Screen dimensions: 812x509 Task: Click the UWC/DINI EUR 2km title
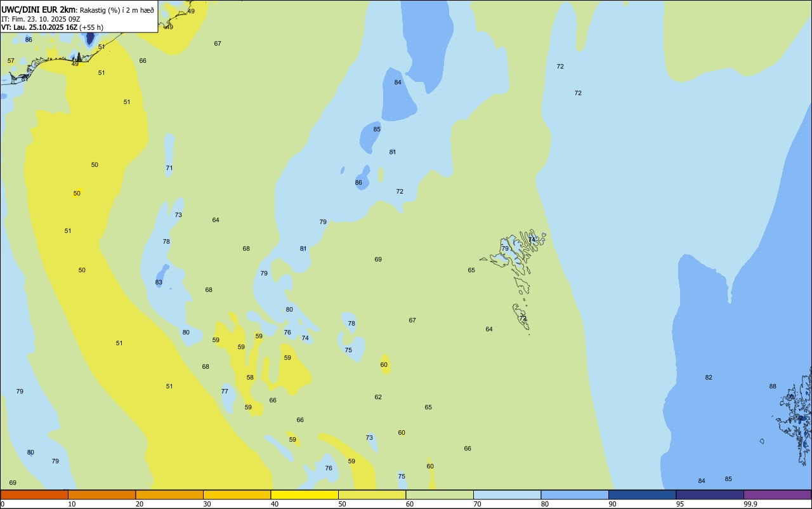click(38, 9)
